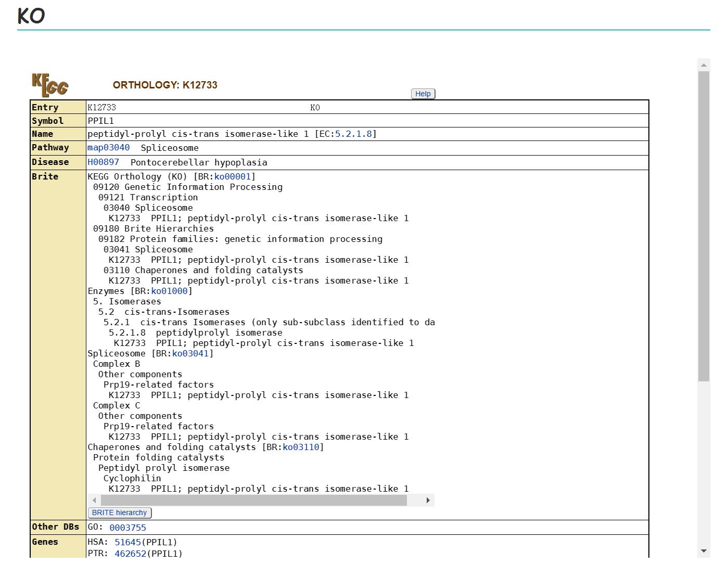Click the Protein folding catalysts row
Screen dimensions: 728x564
159,457
